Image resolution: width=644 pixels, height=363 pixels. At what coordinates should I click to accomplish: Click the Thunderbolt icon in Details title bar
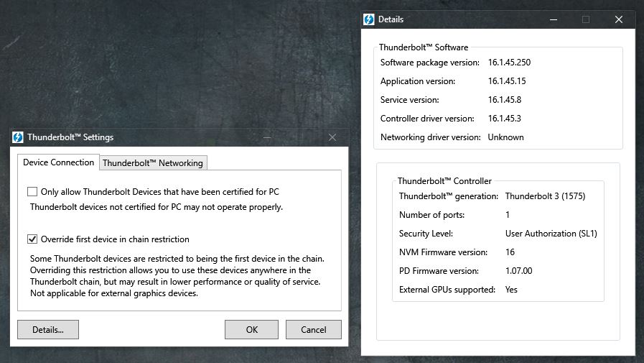tap(369, 19)
